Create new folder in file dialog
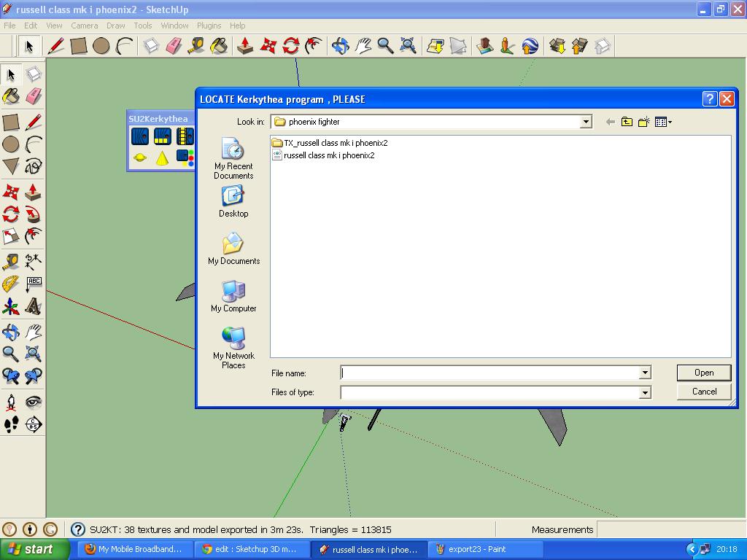The image size is (747, 560). [644, 122]
